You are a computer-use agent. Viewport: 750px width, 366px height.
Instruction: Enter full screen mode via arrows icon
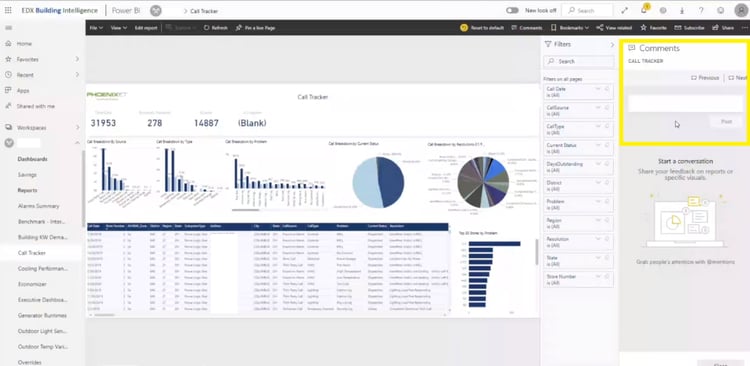point(624,10)
